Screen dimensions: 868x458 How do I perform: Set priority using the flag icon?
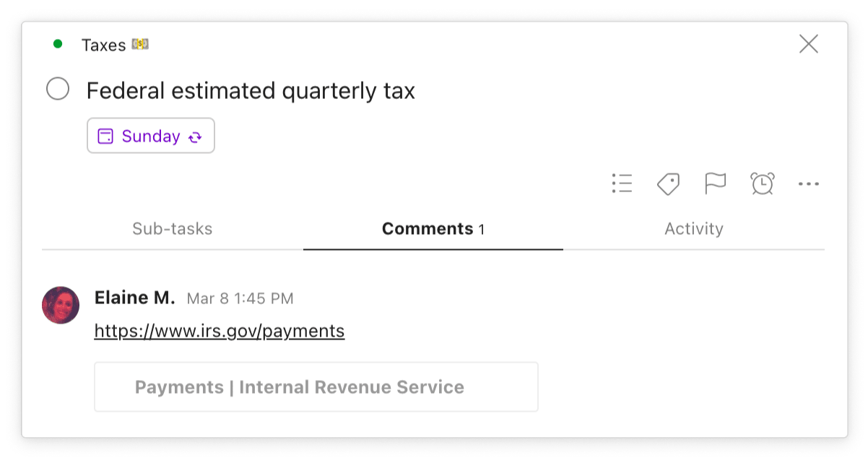pyautogui.click(x=715, y=183)
